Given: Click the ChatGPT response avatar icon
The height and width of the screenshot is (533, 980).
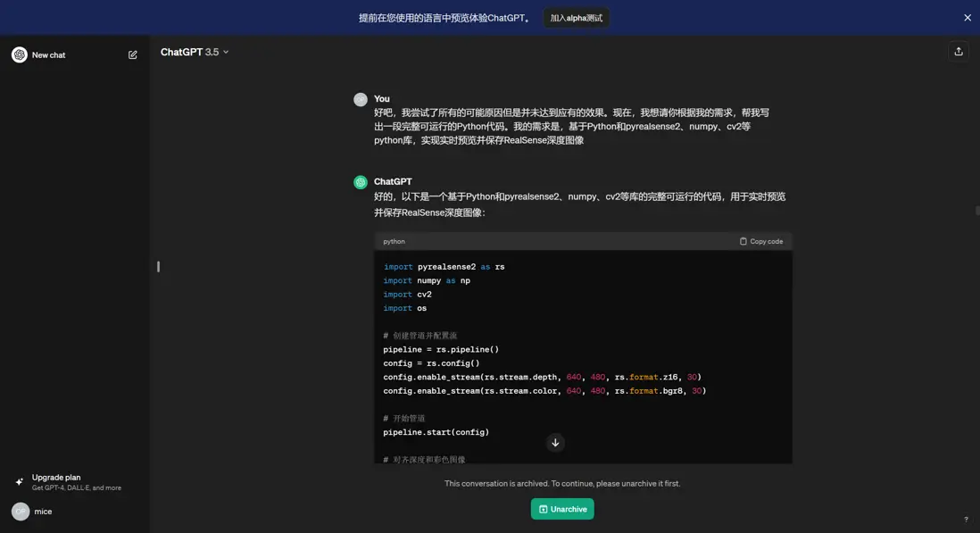Looking at the screenshot, I should point(360,182).
